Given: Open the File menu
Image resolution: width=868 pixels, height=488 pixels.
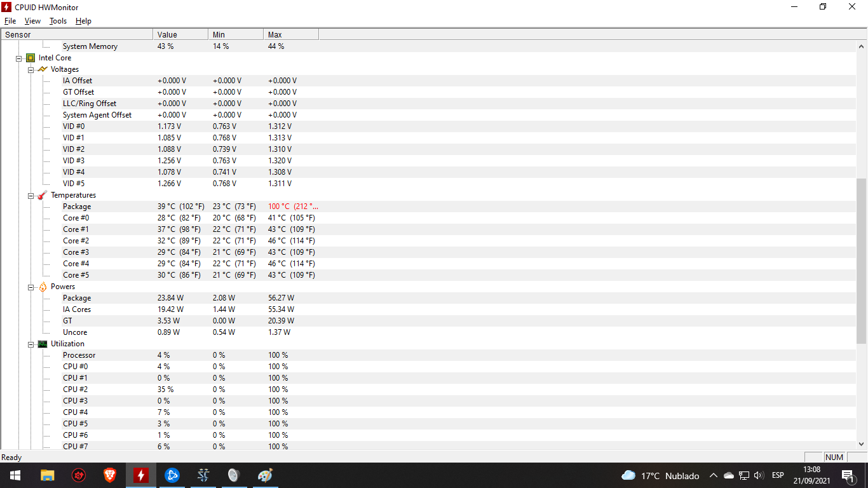Looking at the screenshot, I should [x=10, y=21].
